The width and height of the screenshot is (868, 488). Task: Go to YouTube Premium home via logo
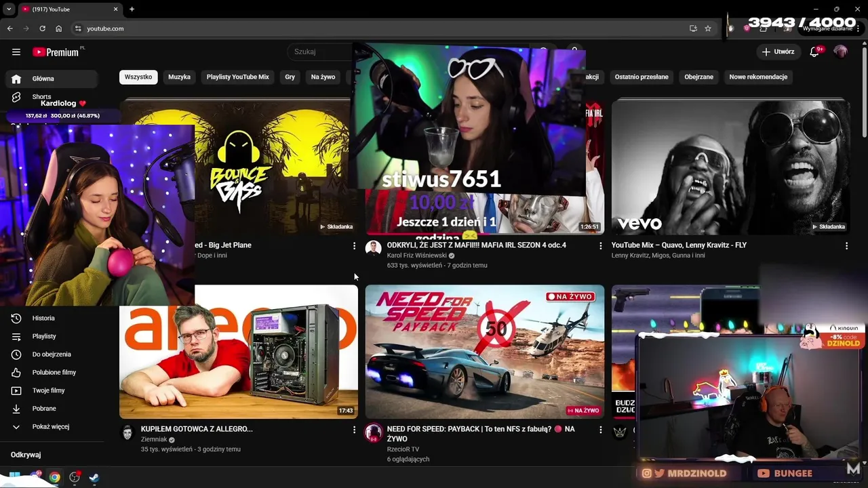coord(56,52)
